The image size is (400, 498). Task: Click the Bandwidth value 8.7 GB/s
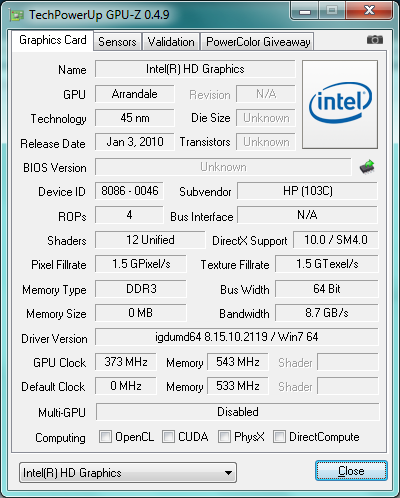tap(327, 313)
